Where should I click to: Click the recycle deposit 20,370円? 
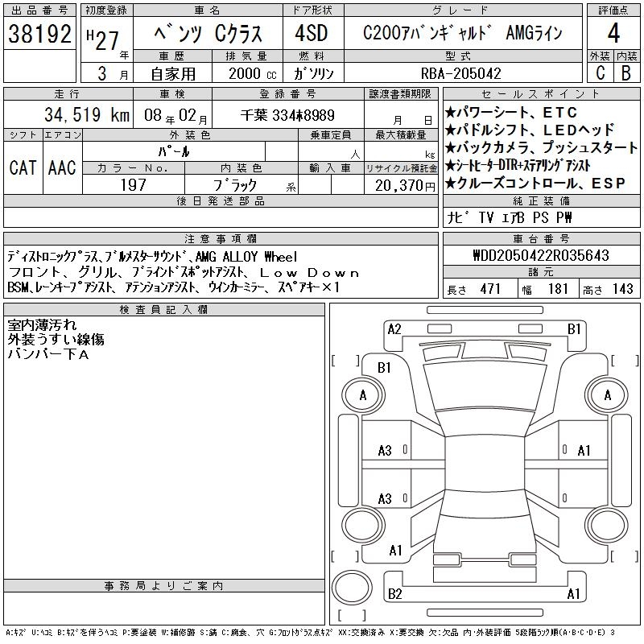(x=405, y=185)
